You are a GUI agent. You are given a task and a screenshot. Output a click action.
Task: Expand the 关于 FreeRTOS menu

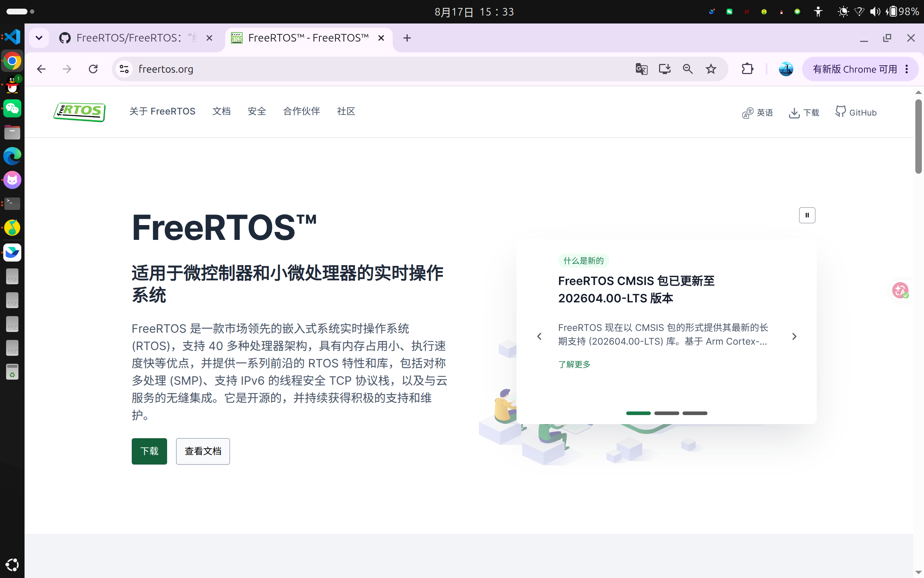pos(162,111)
